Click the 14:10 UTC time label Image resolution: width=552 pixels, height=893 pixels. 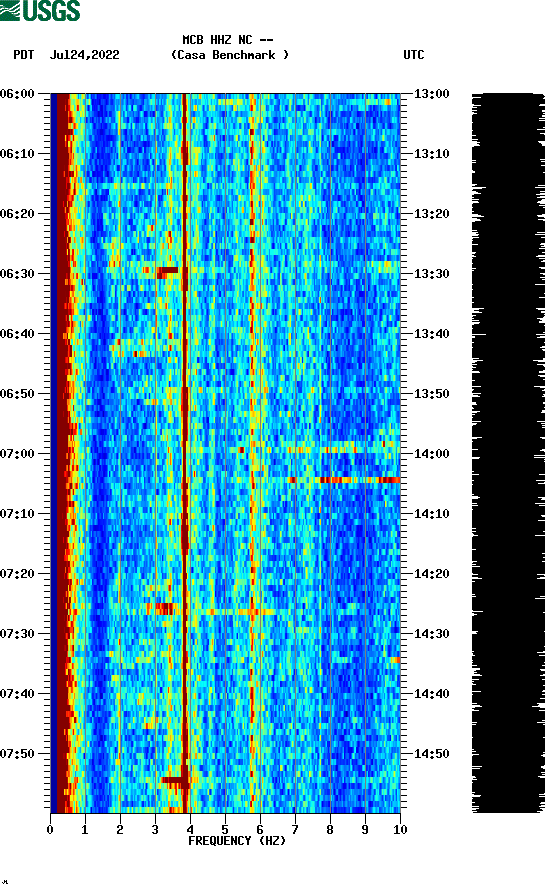coord(431,514)
